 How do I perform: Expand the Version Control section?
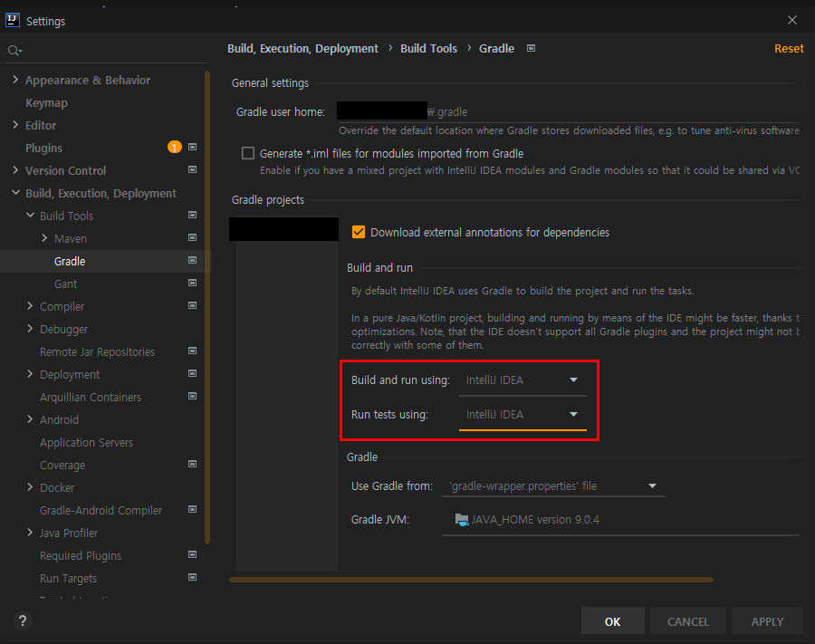15,170
